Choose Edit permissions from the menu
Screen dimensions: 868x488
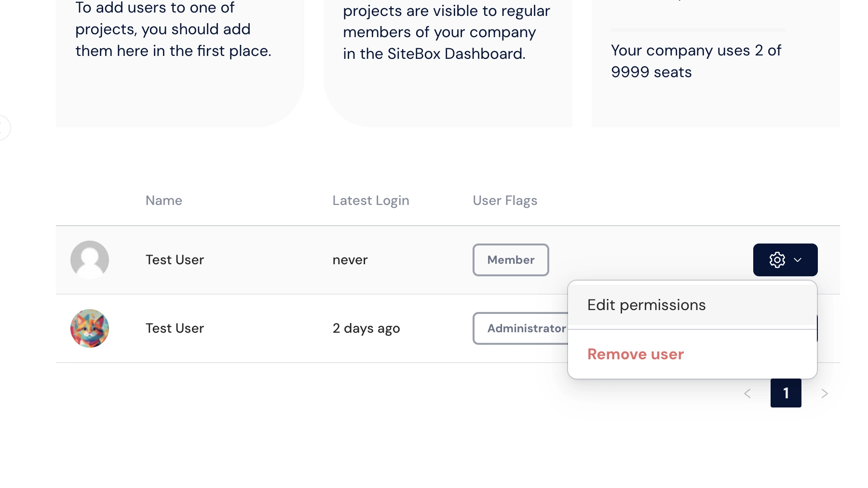pos(692,305)
